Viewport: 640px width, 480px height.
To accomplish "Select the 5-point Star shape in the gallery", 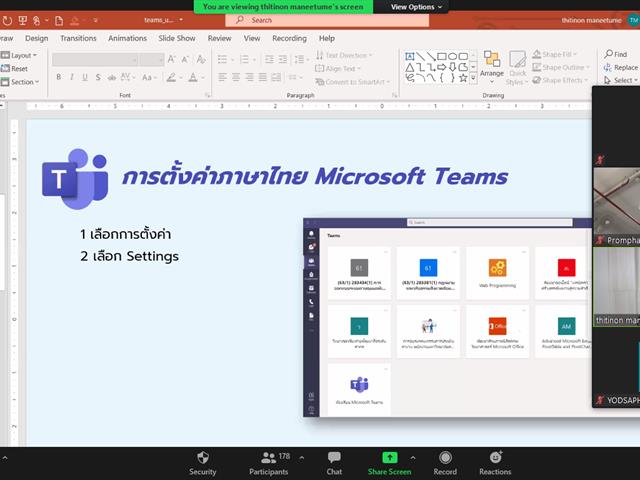I will [463, 78].
